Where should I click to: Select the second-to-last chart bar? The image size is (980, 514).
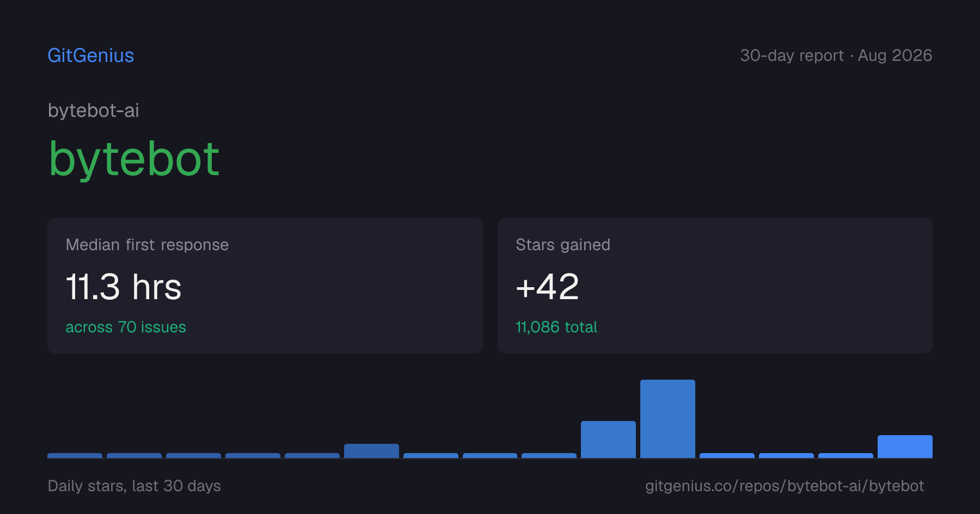846,456
